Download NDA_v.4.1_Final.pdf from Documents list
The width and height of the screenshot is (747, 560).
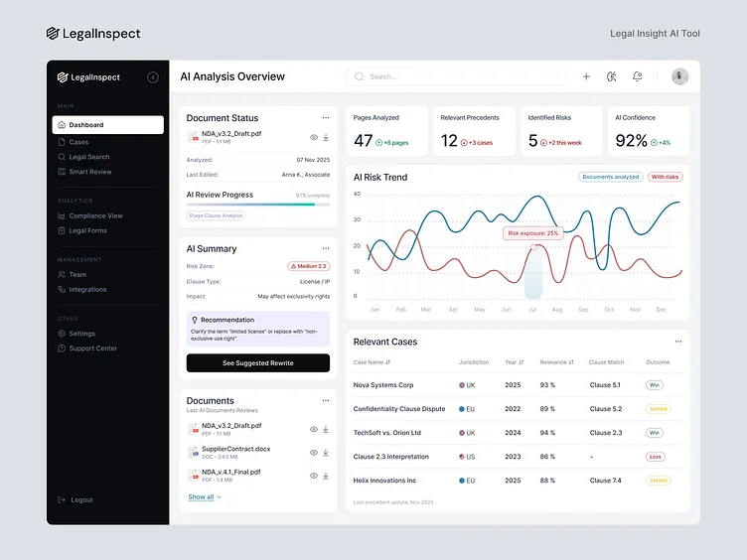326,476
